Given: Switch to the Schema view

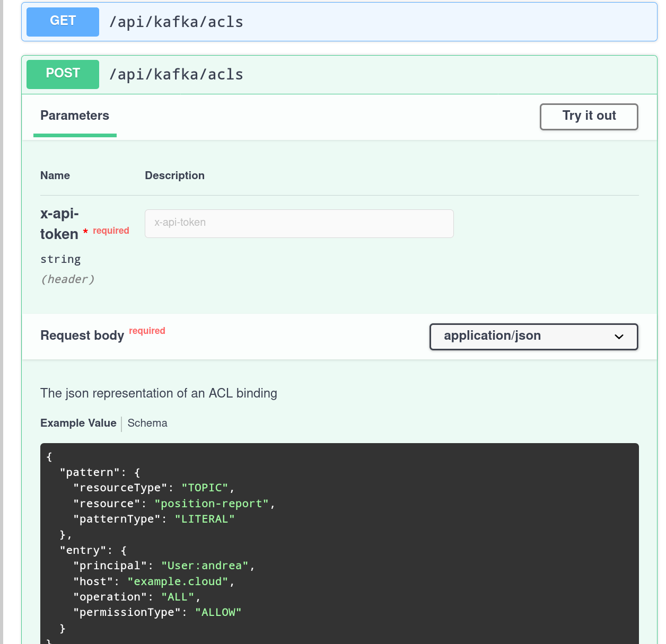Looking at the screenshot, I should point(147,423).
